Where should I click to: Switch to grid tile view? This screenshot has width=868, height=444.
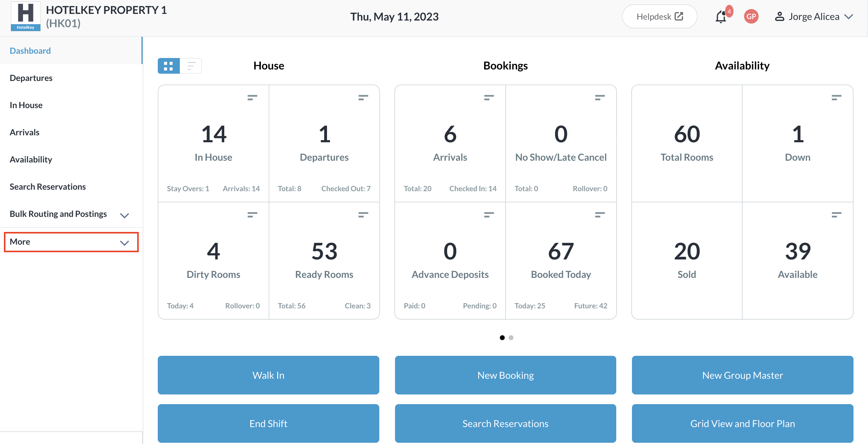(168, 66)
